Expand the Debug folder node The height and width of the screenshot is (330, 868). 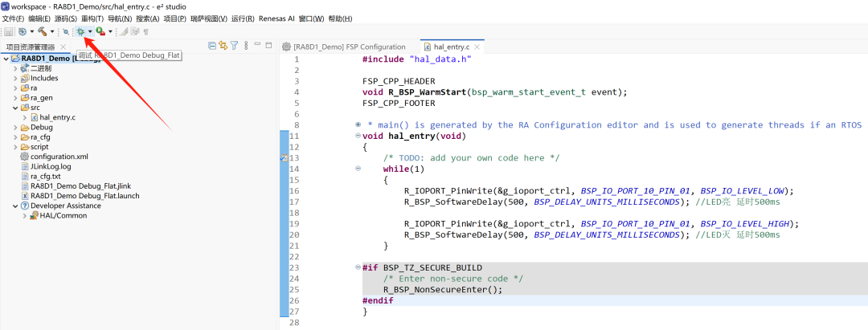15,127
